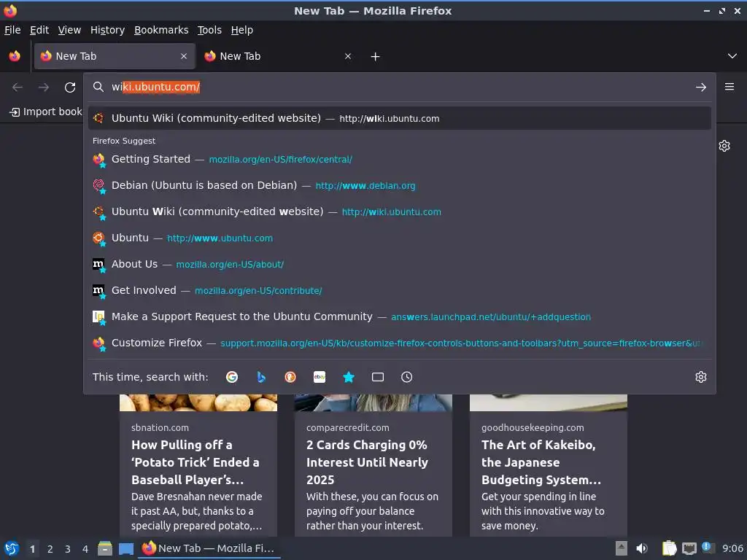Select Debian (Ubuntu is based on Debian) suggestion
This screenshot has height=560, width=747.
399,185
